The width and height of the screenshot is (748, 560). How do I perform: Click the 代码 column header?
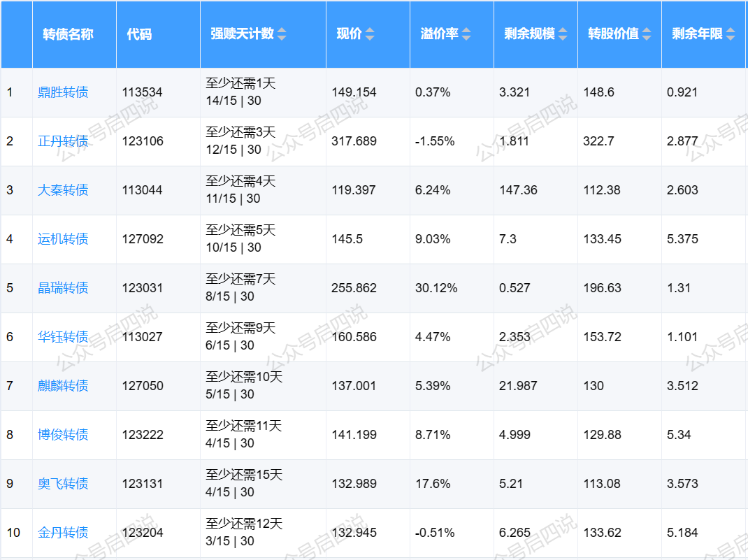click(139, 34)
